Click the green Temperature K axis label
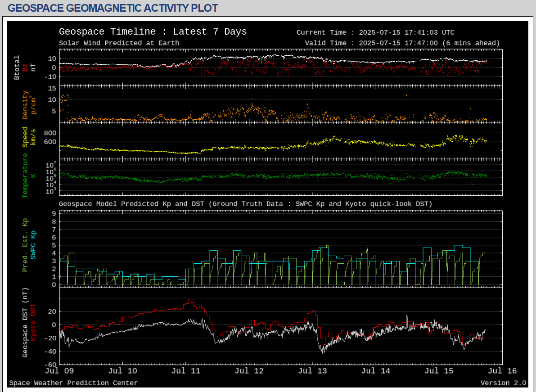 (28, 175)
